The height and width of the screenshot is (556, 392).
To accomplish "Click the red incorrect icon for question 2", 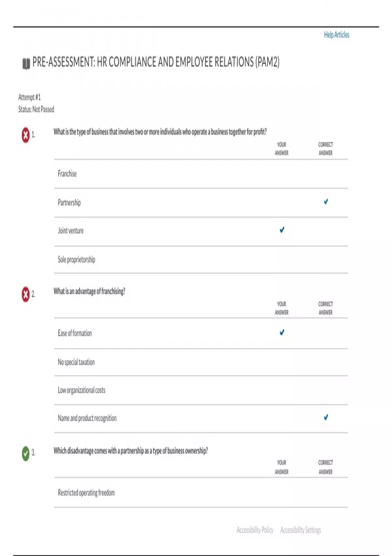I will tap(25, 294).
